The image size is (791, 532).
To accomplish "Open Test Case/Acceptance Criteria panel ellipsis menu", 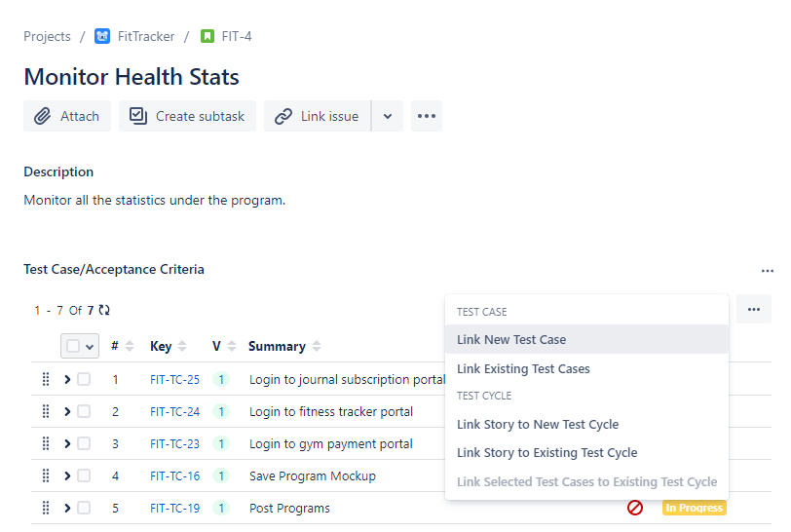I will click(767, 271).
